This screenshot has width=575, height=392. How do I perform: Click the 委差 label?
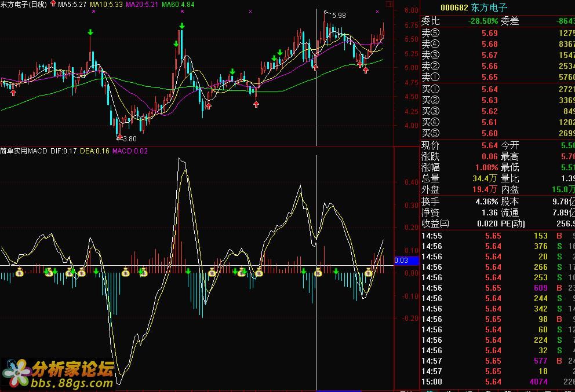coord(510,21)
